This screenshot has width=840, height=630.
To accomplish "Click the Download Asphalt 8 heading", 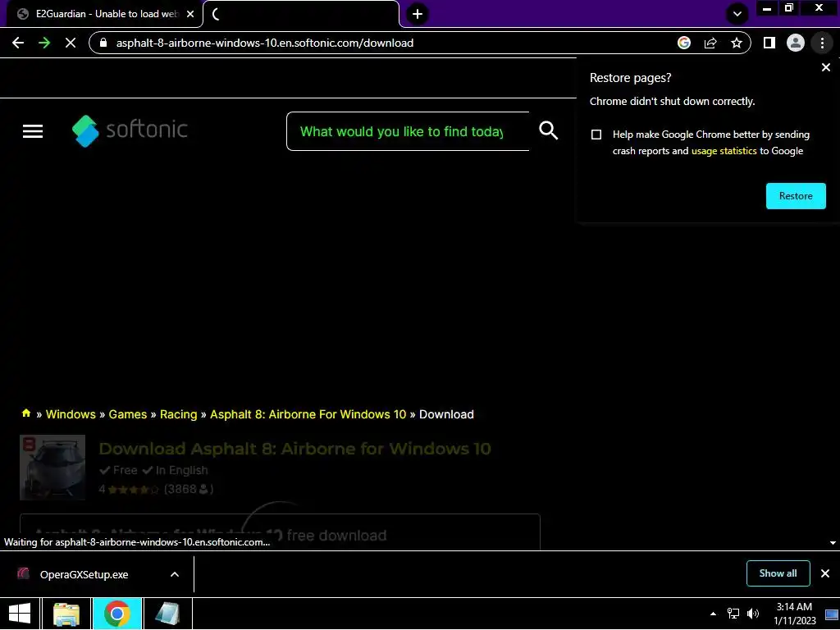I will [x=294, y=449].
